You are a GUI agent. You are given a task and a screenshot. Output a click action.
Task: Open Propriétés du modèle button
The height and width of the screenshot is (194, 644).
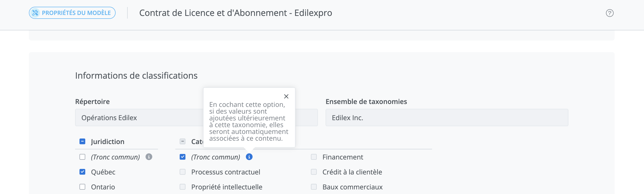[72, 13]
